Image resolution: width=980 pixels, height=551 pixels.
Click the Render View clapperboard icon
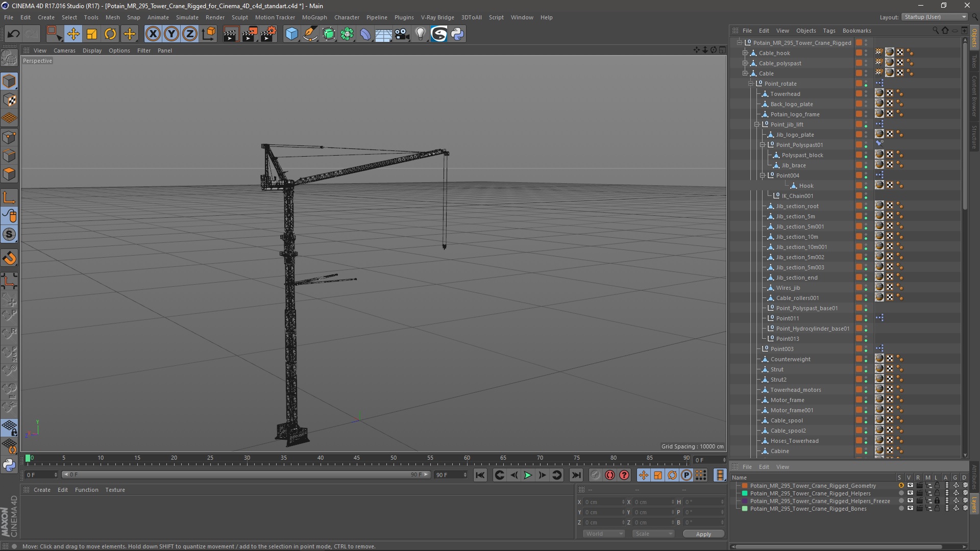point(231,34)
